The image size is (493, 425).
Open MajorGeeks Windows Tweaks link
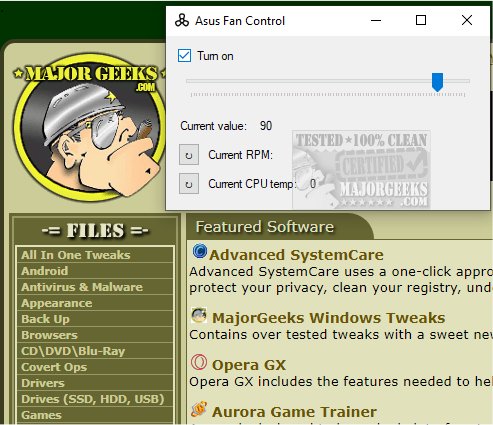[x=328, y=318]
